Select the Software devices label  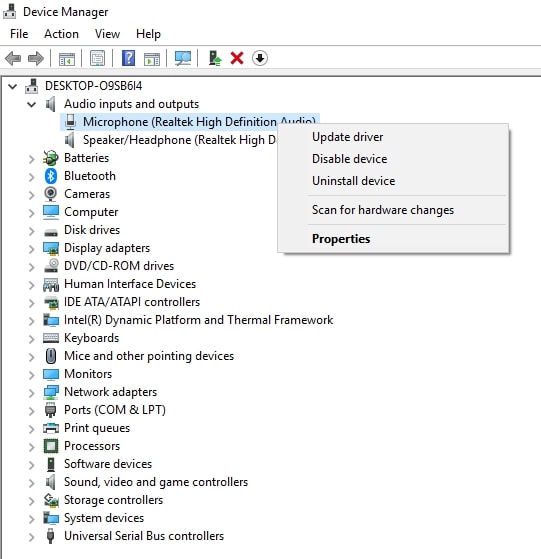click(x=108, y=464)
